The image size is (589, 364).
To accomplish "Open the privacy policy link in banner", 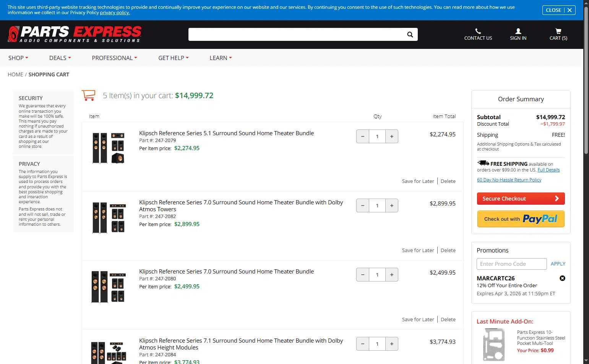I will pyautogui.click(x=115, y=13).
